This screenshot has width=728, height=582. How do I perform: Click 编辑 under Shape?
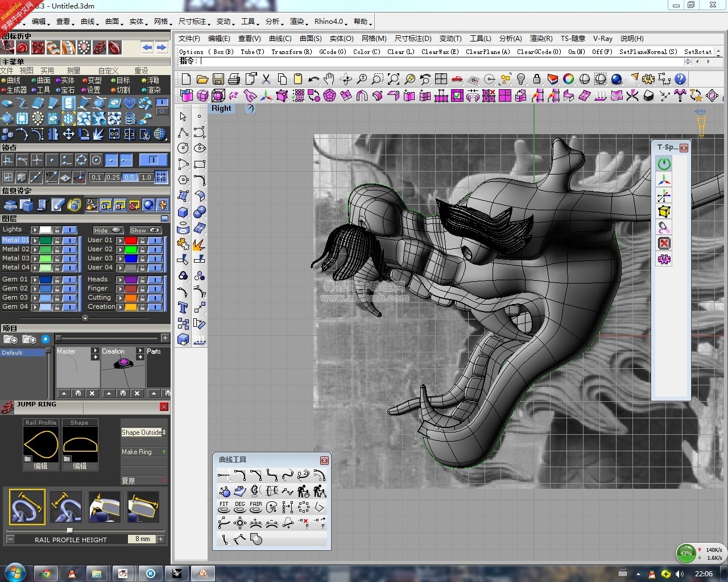tap(80, 466)
